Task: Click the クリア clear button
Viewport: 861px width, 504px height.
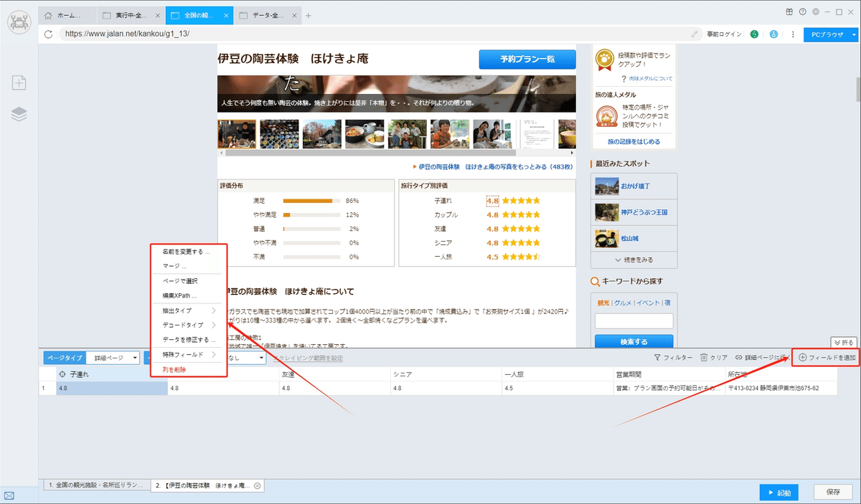Action: click(714, 357)
